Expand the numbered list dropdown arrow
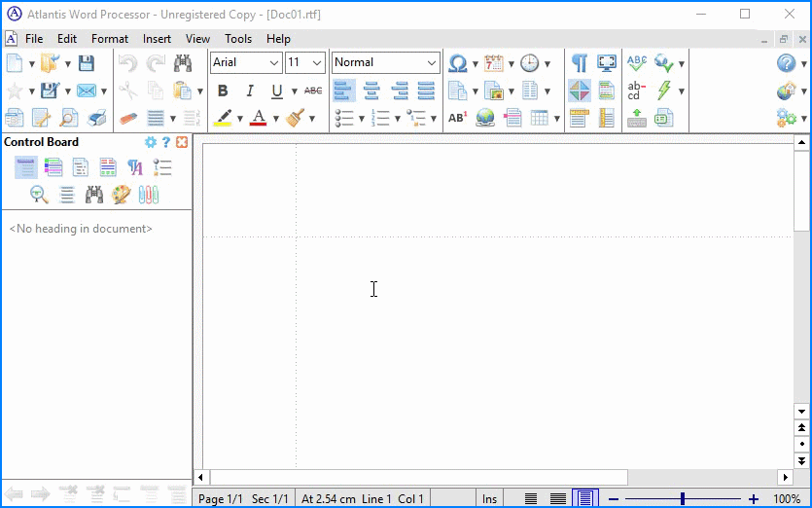The height and width of the screenshot is (508, 812). [x=398, y=119]
